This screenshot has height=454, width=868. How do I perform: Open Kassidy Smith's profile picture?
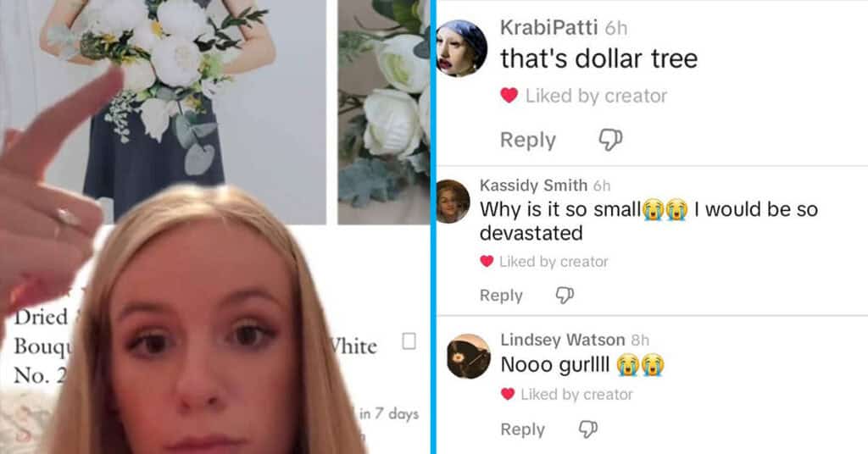[453, 202]
